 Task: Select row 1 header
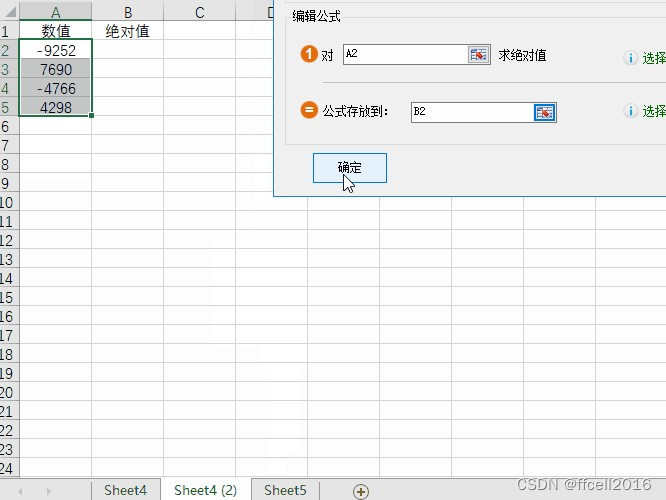coord(9,31)
